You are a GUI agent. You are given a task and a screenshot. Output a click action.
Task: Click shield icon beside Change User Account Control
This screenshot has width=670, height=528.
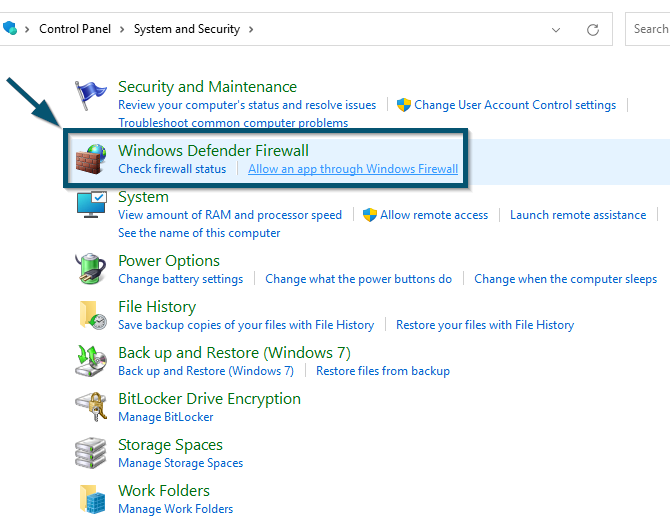[404, 105]
